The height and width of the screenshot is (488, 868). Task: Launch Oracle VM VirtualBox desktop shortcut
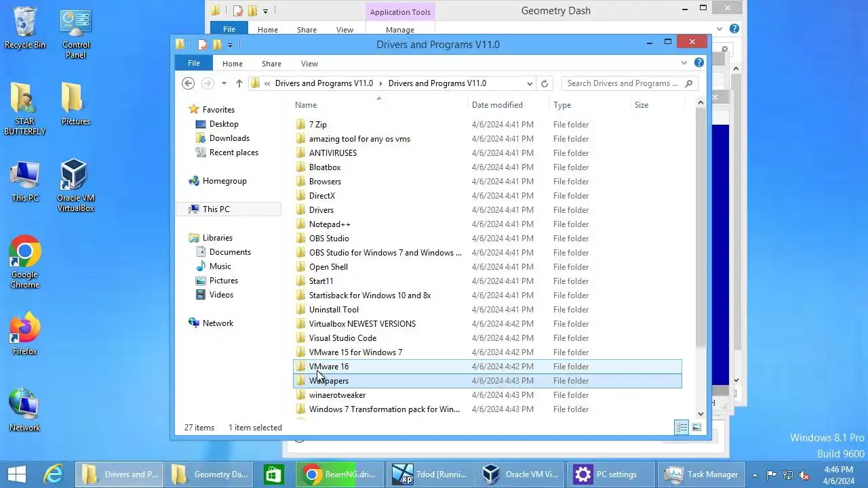coord(75,186)
